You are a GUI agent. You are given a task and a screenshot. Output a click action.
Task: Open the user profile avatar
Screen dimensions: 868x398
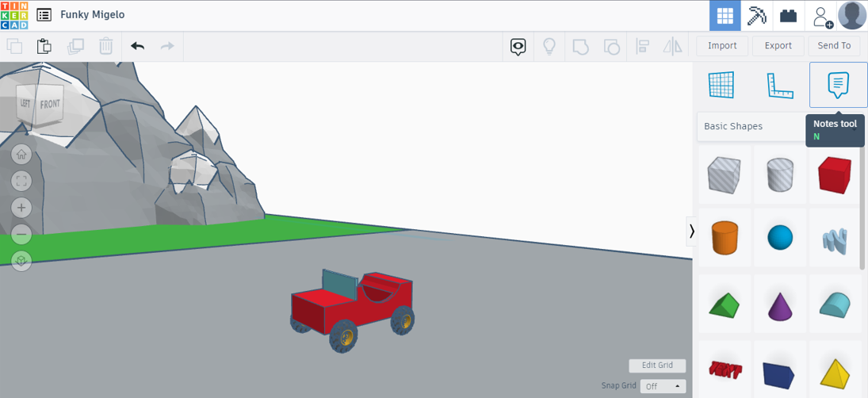[x=852, y=16]
